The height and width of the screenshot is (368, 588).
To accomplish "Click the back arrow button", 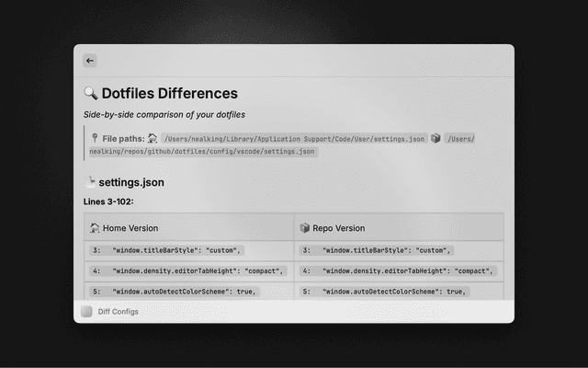I will click(90, 61).
